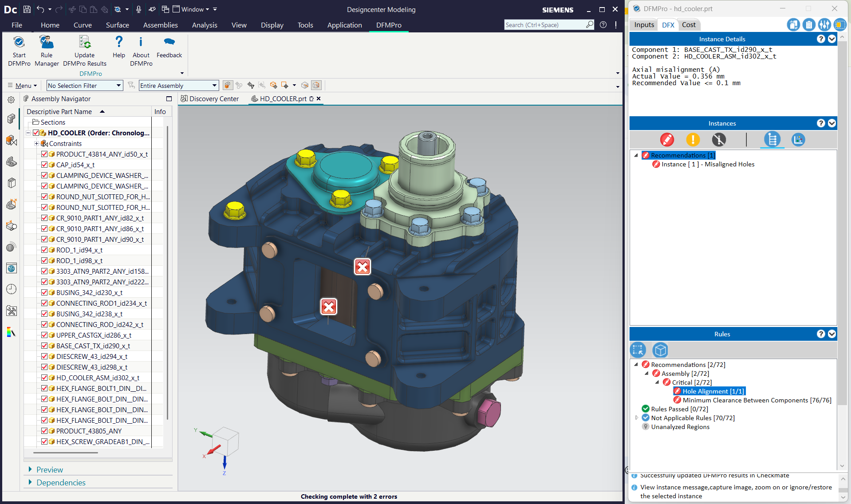Expand the Dependencies section

30,482
